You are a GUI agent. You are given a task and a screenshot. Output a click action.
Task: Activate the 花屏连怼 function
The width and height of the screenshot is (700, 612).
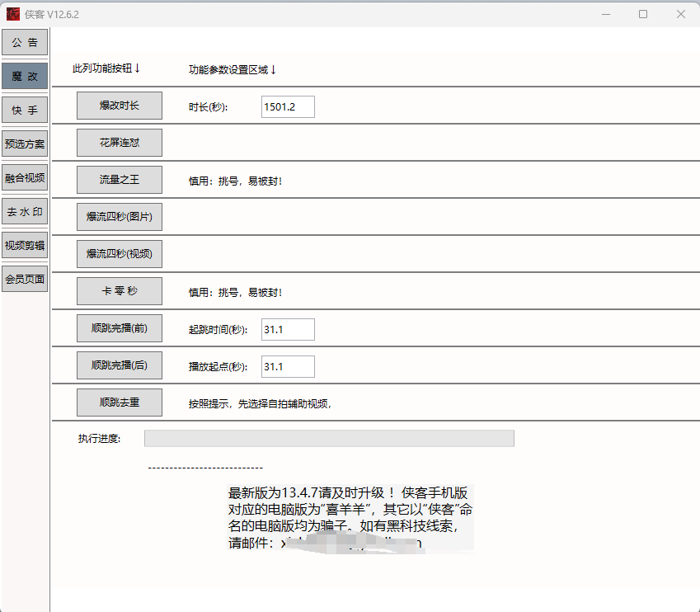click(119, 143)
